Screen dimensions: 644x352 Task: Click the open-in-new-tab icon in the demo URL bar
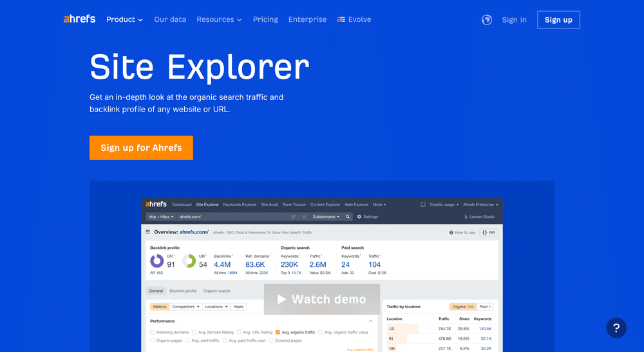[x=293, y=217]
